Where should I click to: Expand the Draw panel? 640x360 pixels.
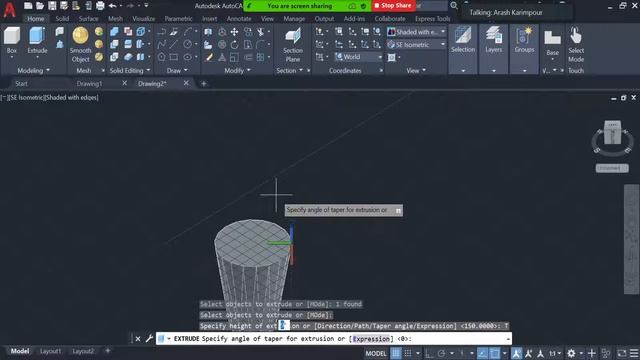point(177,71)
